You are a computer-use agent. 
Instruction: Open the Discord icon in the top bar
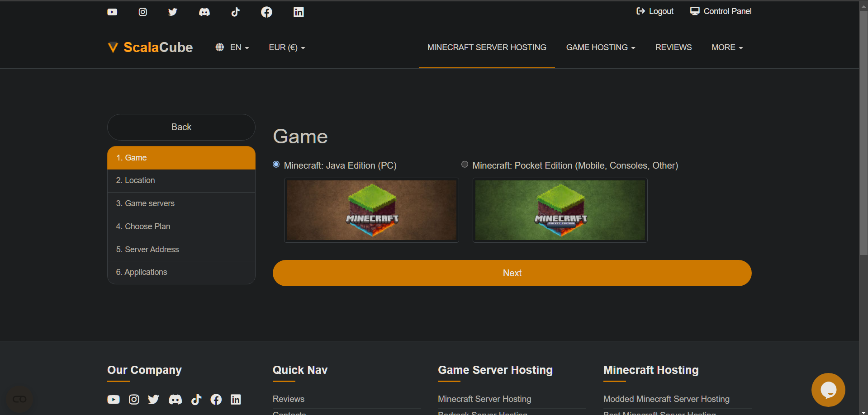pyautogui.click(x=204, y=12)
